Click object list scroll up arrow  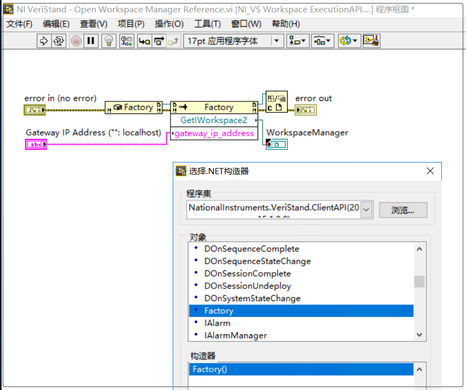pos(419,249)
